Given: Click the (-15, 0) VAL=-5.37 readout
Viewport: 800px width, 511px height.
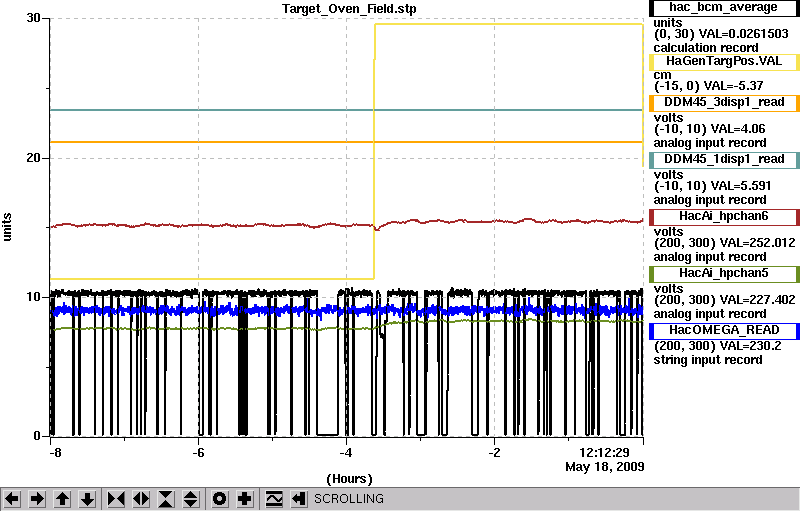Looking at the screenshot, I should (709, 86).
